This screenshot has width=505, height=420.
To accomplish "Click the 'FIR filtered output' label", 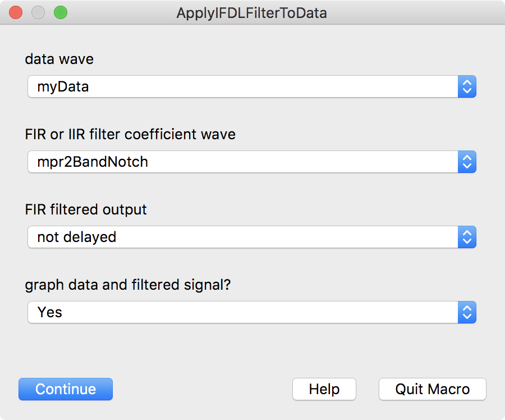I will pyautogui.click(x=86, y=209).
